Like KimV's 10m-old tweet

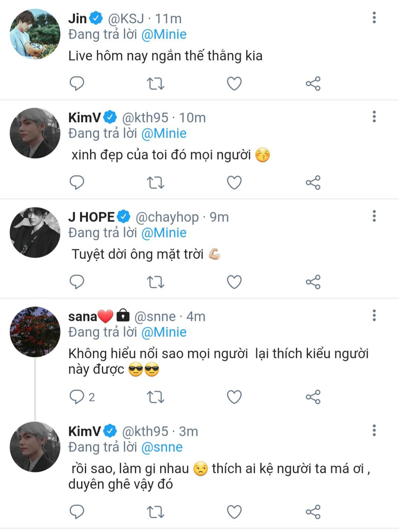[x=234, y=183]
